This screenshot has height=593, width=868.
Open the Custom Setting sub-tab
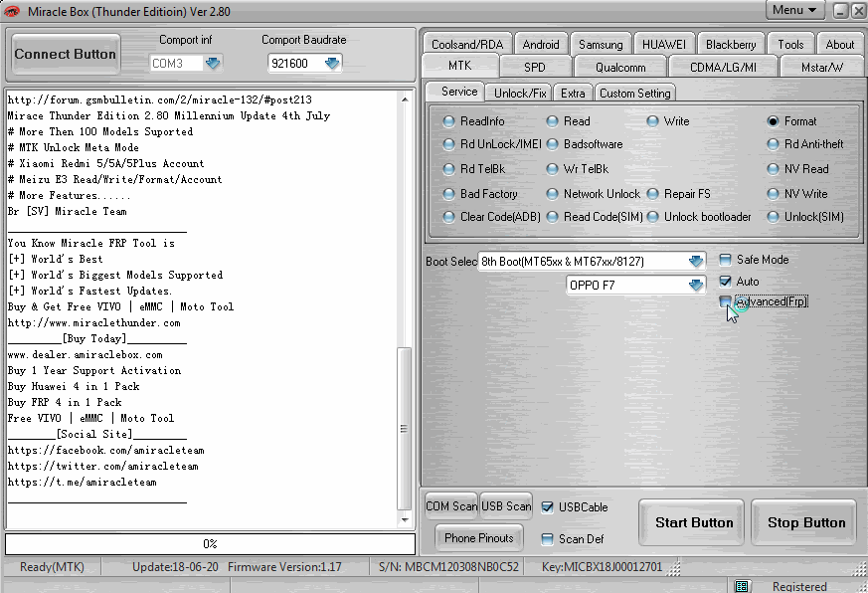[635, 94]
